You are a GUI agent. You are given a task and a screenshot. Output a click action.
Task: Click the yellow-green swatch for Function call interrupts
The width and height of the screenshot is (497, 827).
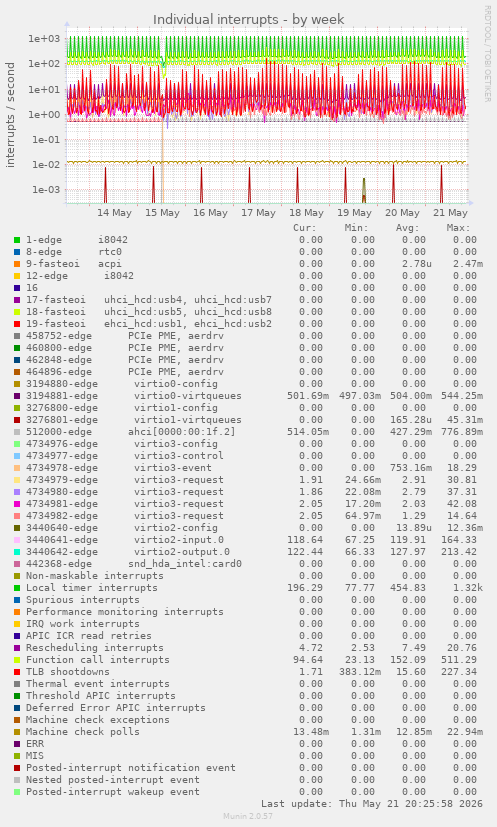(x=17, y=660)
